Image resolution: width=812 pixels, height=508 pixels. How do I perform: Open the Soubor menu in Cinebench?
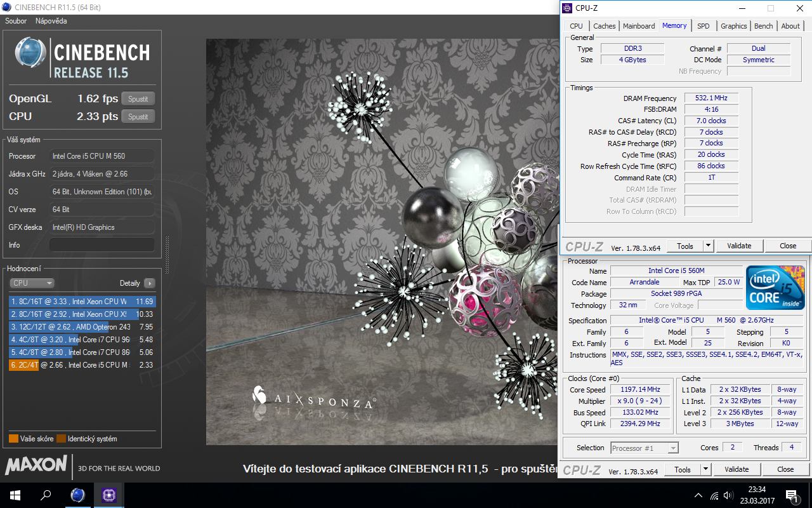pyautogui.click(x=16, y=21)
